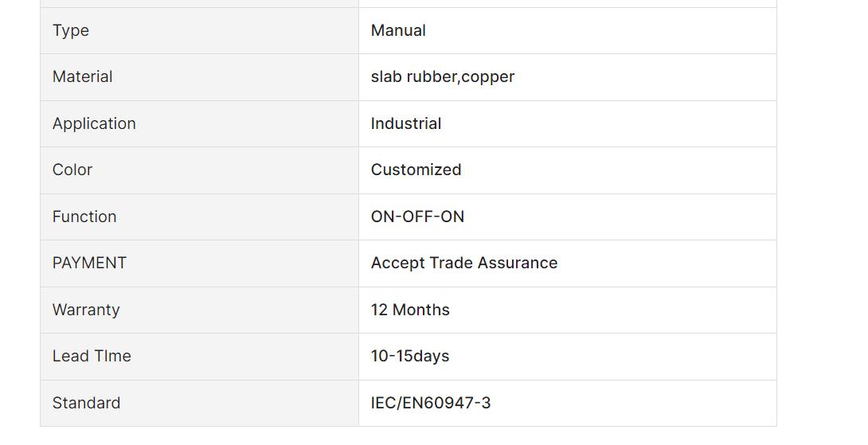Click the Standard row label
Viewport: 868px width, 445px height.
(x=86, y=403)
